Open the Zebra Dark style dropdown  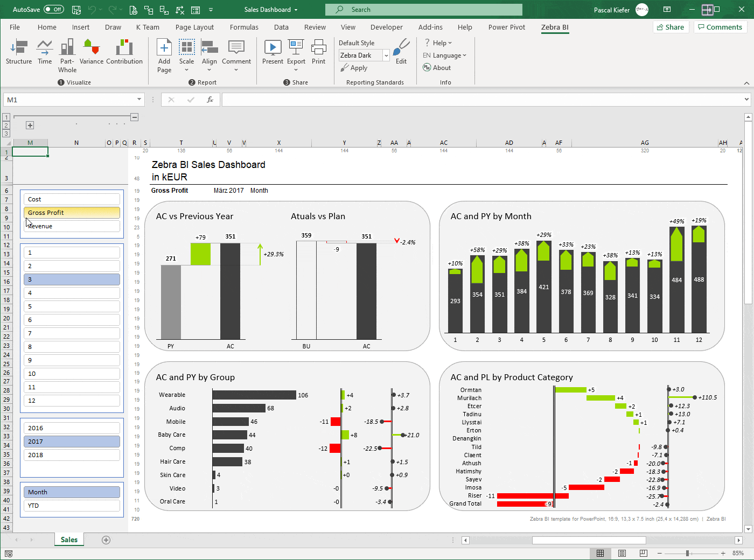pyautogui.click(x=386, y=55)
